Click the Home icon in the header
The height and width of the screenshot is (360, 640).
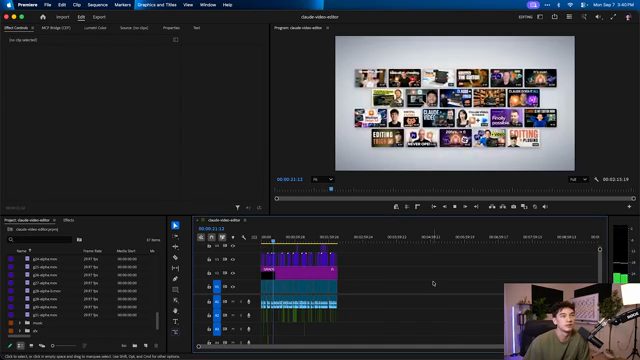(x=43, y=17)
